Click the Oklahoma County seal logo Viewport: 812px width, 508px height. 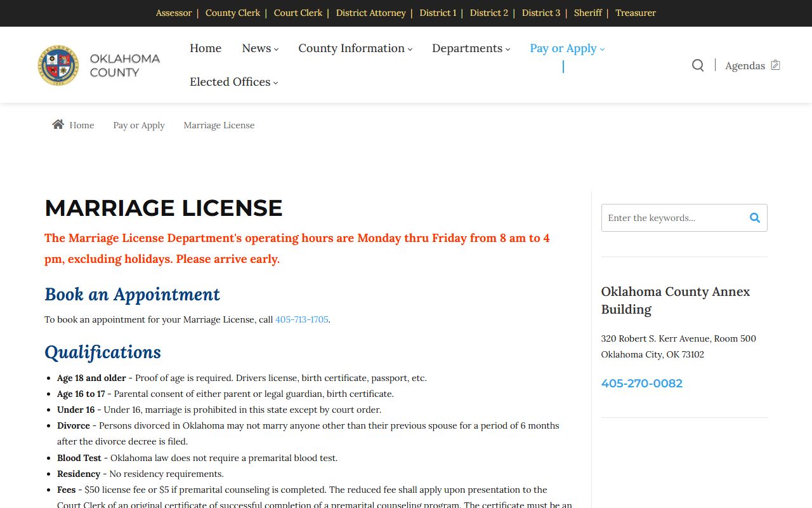pyautogui.click(x=58, y=65)
